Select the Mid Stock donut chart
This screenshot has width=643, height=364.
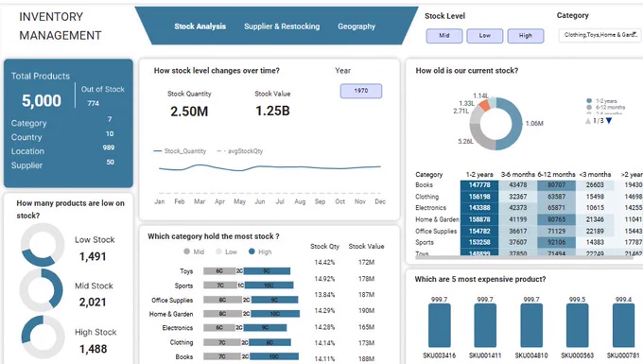42,290
